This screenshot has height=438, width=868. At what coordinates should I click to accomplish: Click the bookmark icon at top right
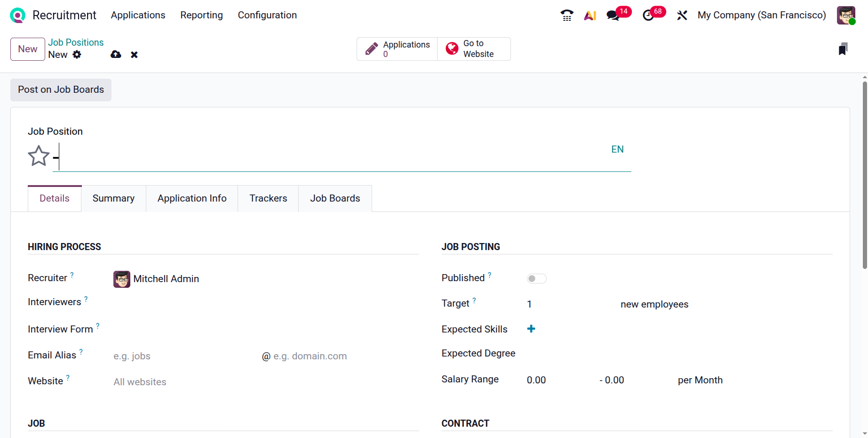[x=843, y=49]
